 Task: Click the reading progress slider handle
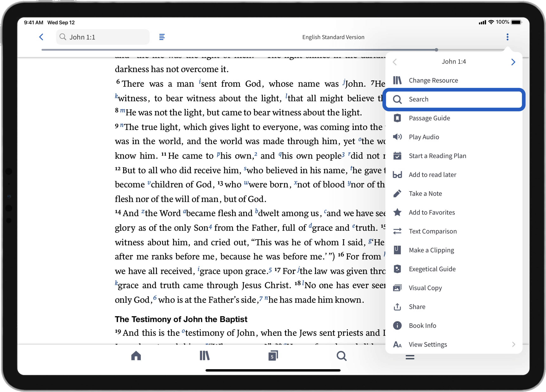pyautogui.click(x=436, y=50)
